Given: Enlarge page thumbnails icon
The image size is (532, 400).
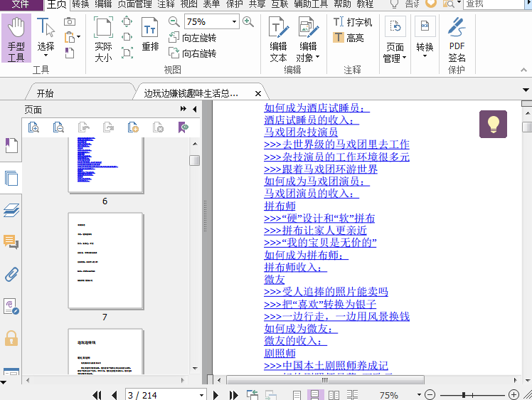Looking at the screenshot, I should coord(33,127).
